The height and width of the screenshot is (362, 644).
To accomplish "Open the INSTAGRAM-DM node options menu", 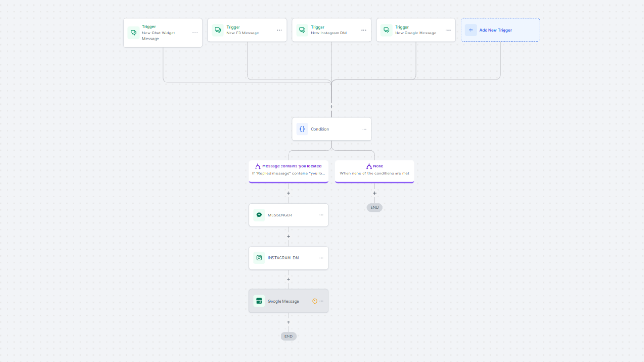I will pos(321,258).
